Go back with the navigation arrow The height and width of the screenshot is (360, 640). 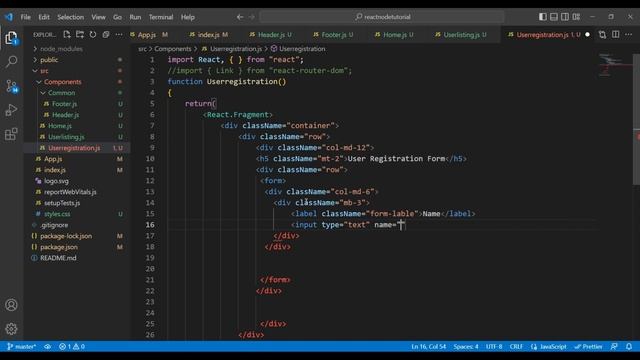coord(240,17)
